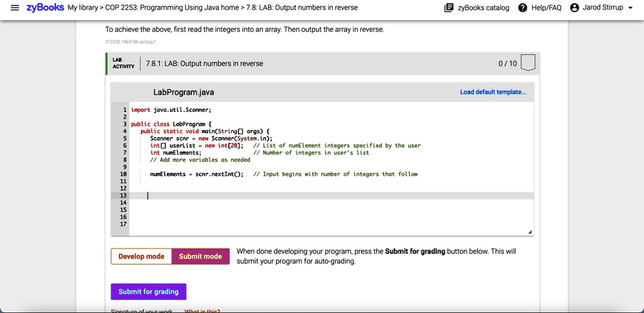The height and width of the screenshot is (313, 644).
Task: Click the user account avatar icon
Action: click(x=575, y=8)
